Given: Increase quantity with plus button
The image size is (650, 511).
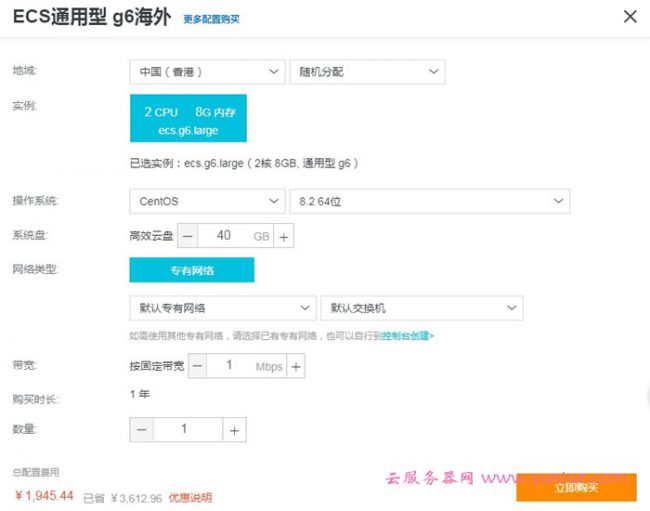Looking at the screenshot, I should pyautogui.click(x=234, y=430).
